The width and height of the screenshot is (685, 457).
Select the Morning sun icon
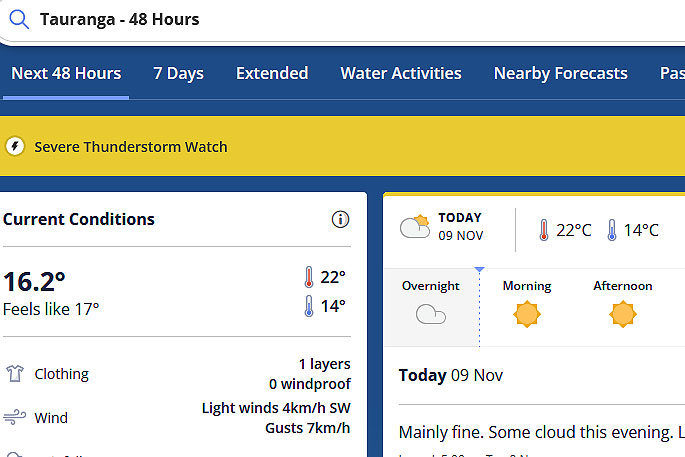pyautogui.click(x=527, y=314)
